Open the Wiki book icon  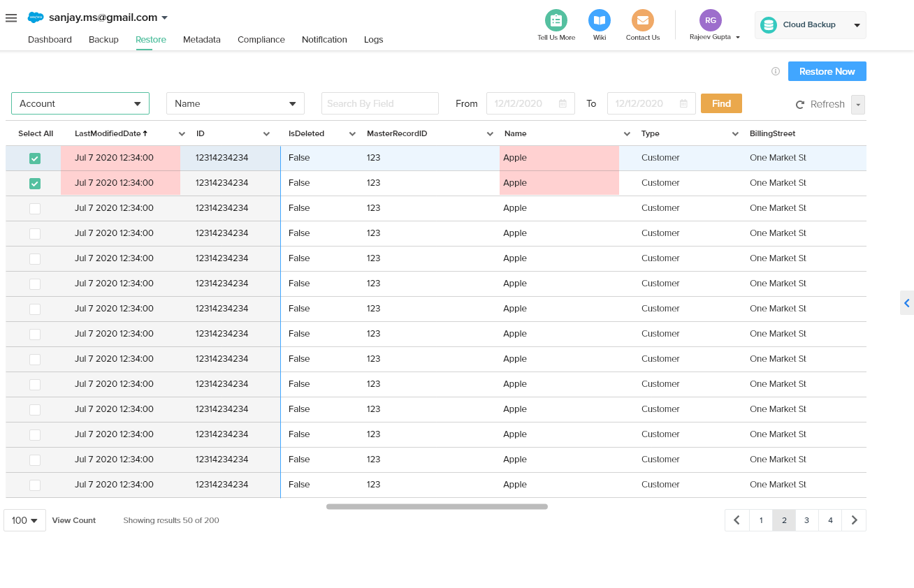[599, 21]
